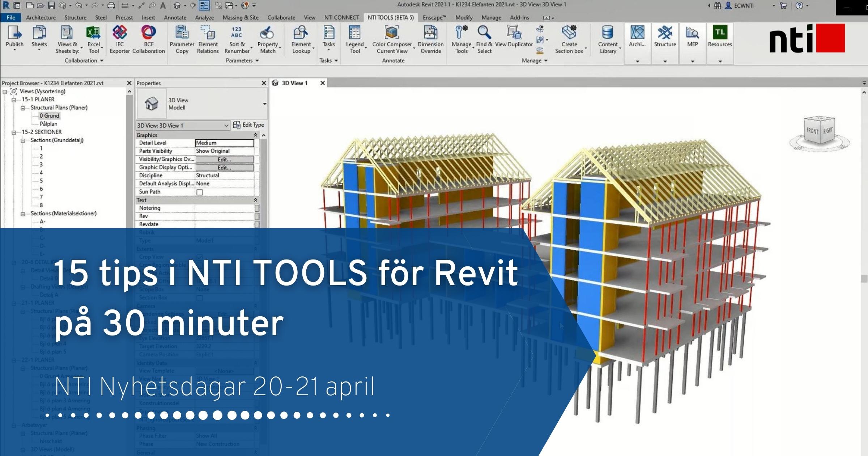Toggle the Sun Path checkbox

click(x=199, y=192)
